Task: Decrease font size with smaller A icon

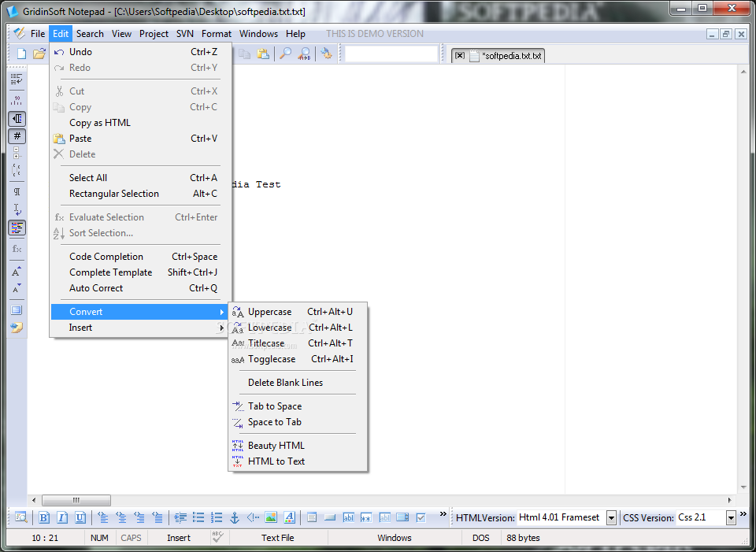Action: (17, 289)
